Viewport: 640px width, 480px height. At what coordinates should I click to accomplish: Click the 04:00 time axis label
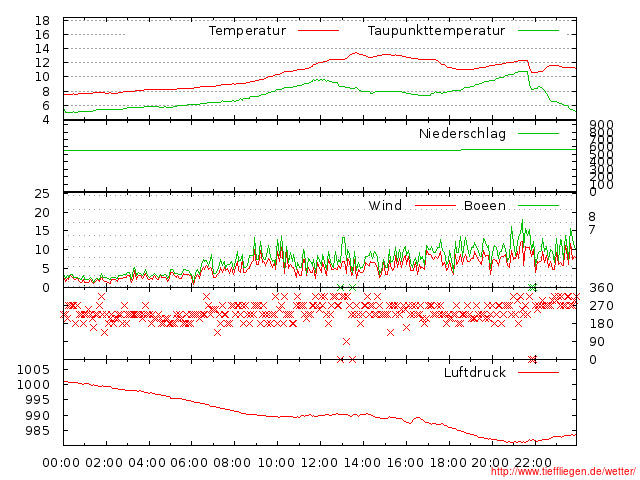[147, 463]
